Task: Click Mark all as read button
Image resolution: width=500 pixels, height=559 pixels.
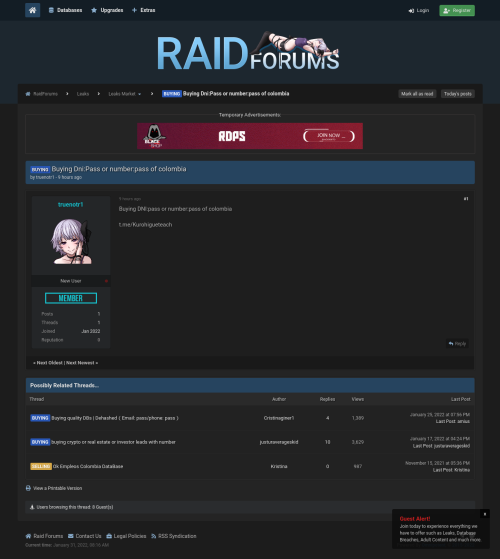Action: (x=417, y=94)
